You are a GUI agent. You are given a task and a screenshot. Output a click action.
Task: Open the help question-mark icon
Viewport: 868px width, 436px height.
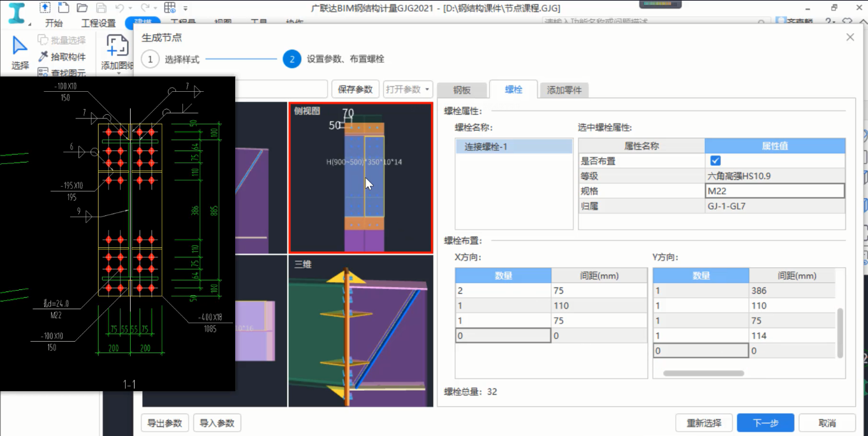pos(828,21)
